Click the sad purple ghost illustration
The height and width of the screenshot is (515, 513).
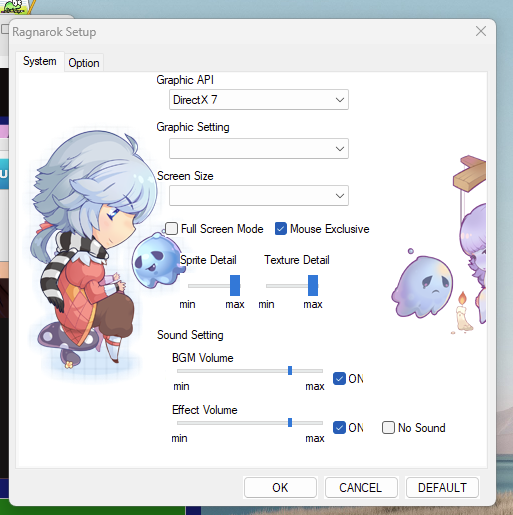coord(423,286)
